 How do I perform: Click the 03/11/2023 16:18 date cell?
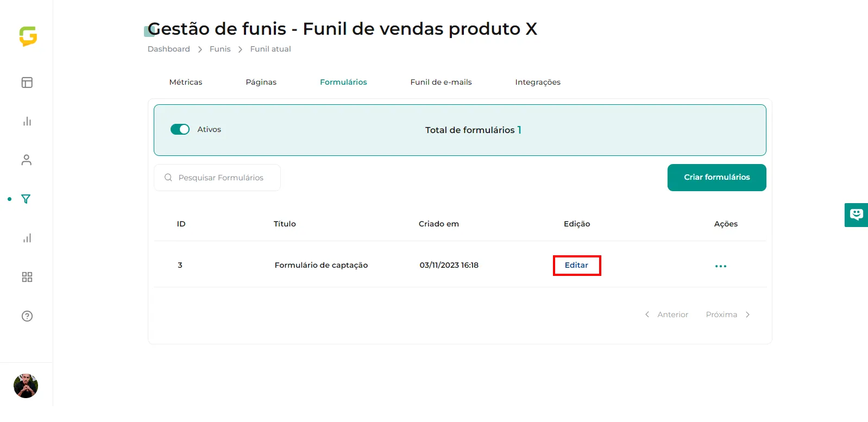click(x=449, y=265)
